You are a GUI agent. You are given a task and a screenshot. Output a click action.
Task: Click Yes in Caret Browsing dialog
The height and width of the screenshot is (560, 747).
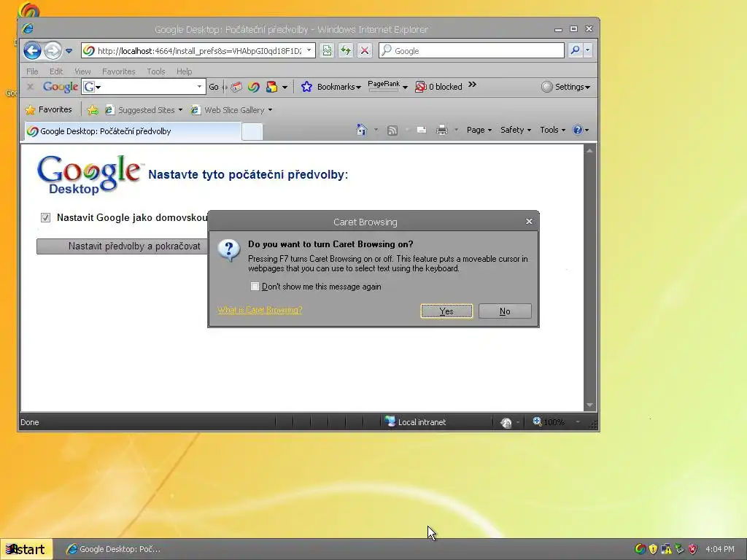point(446,311)
